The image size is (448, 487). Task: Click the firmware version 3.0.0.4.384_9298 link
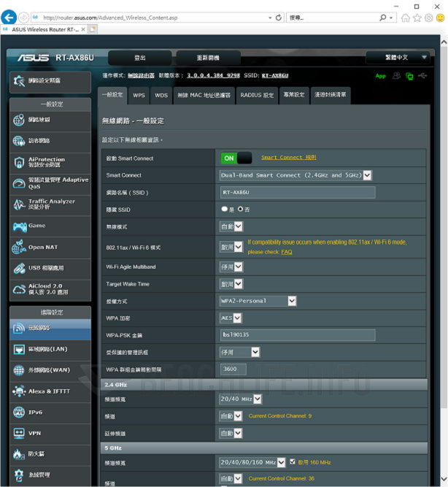(213, 75)
